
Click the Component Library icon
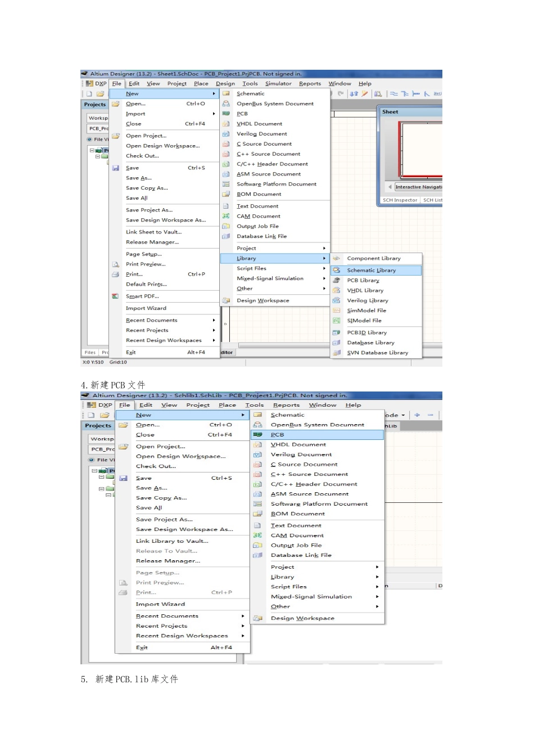pos(337,259)
